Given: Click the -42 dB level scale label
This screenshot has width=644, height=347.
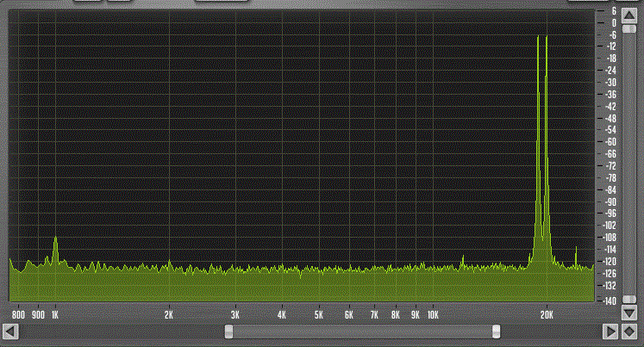Looking at the screenshot, I should [610, 106].
